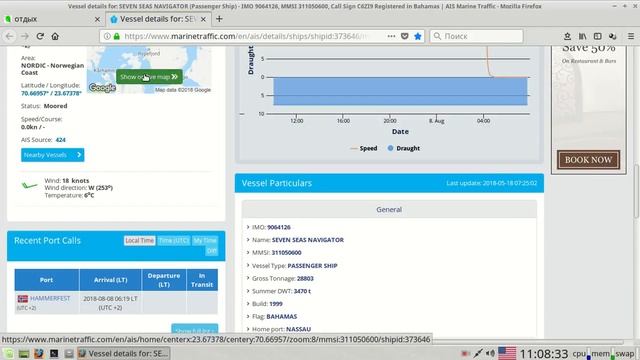The width and height of the screenshot is (640, 360).
Task: Click the blue draught area in chart
Action: click(x=400, y=91)
